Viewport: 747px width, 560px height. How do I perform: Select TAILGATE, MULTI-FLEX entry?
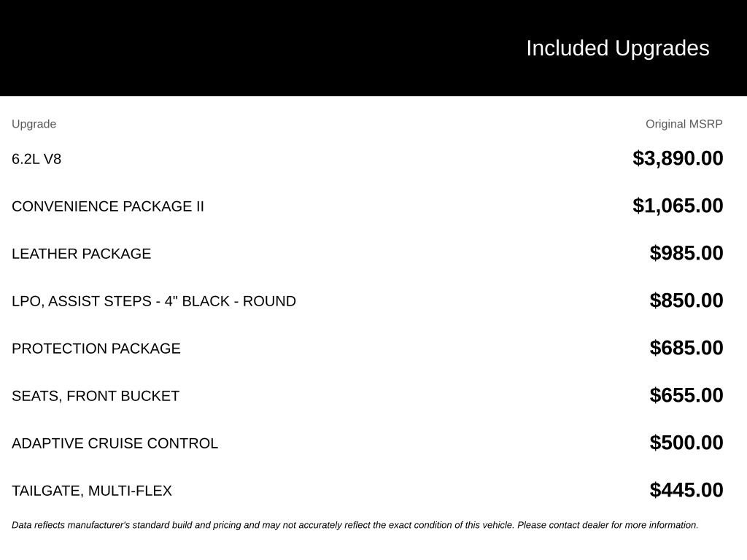tap(91, 491)
